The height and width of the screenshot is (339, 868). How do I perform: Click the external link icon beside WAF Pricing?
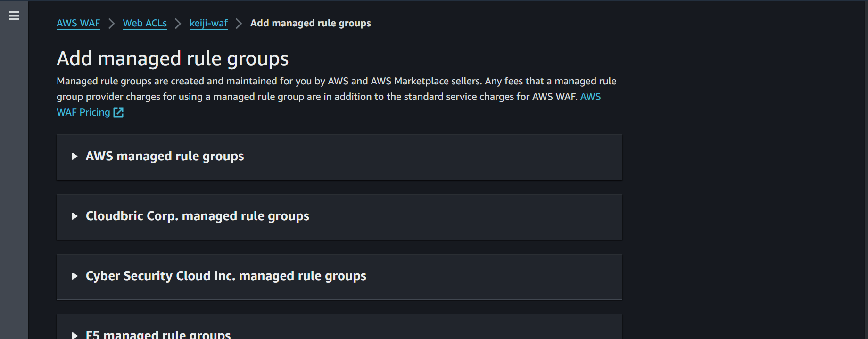tap(118, 113)
